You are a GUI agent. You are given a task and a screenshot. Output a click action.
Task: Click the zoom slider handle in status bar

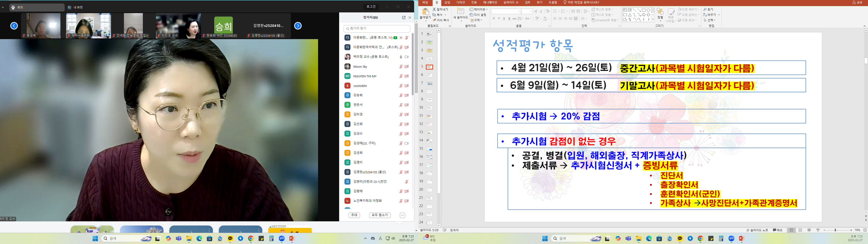coord(835,230)
